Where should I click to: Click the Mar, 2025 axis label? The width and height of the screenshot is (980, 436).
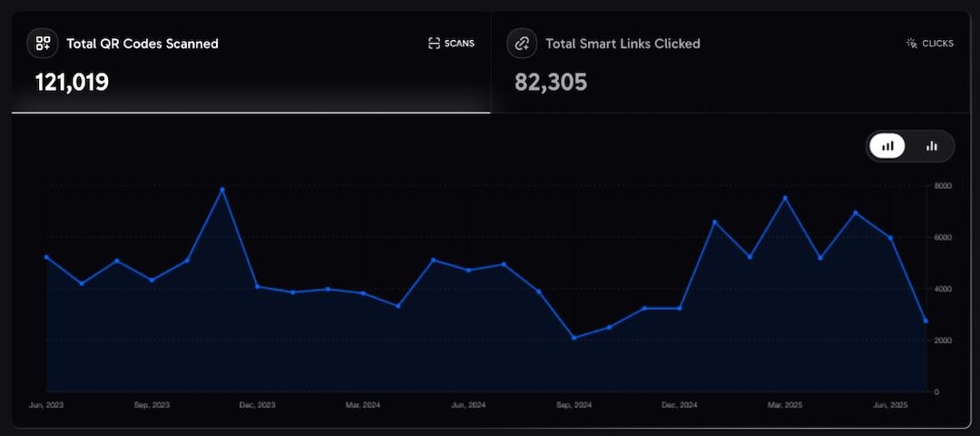point(785,405)
